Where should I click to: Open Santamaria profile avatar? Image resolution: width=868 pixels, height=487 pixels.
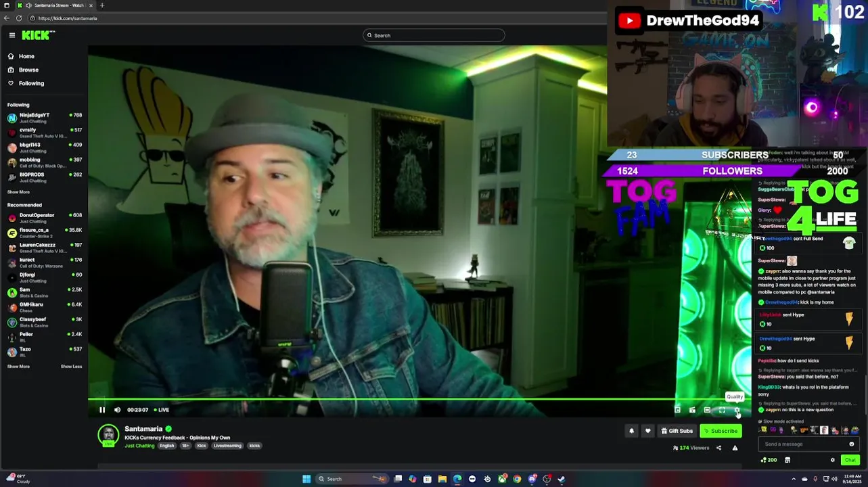pyautogui.click(x=108, y=436)
